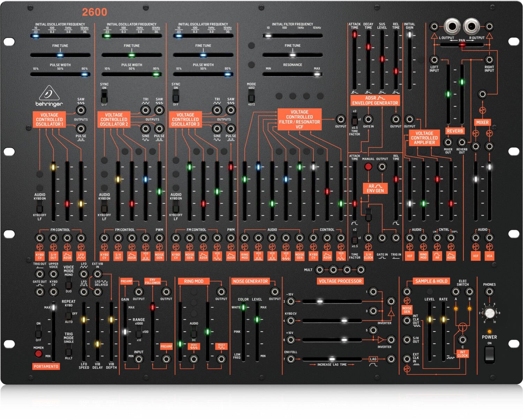Click the orange VCA tile in the mixer
Viewport: 523px width, 420px height.
pyautogui.click(x=489, y=256)
